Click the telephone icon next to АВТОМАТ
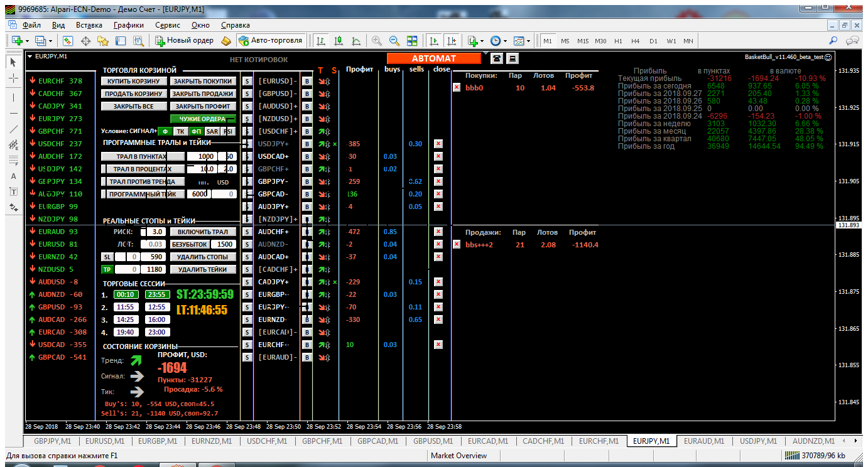 click(x=497, y=58)
